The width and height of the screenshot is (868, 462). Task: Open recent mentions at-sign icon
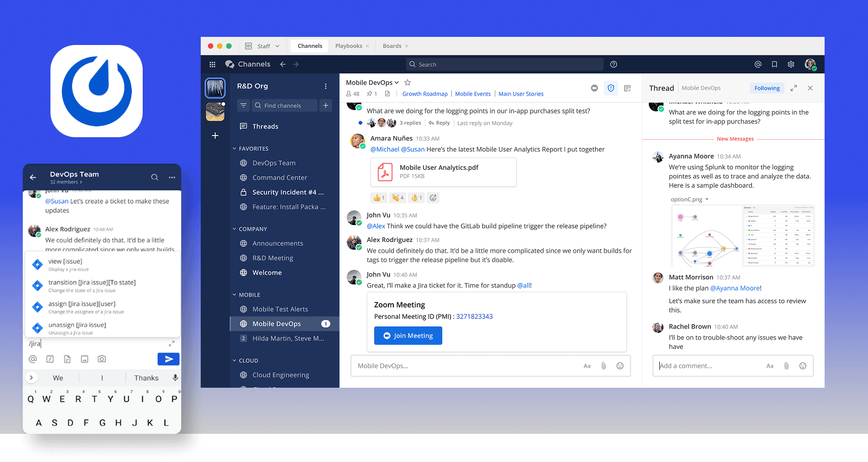(758, 65)
